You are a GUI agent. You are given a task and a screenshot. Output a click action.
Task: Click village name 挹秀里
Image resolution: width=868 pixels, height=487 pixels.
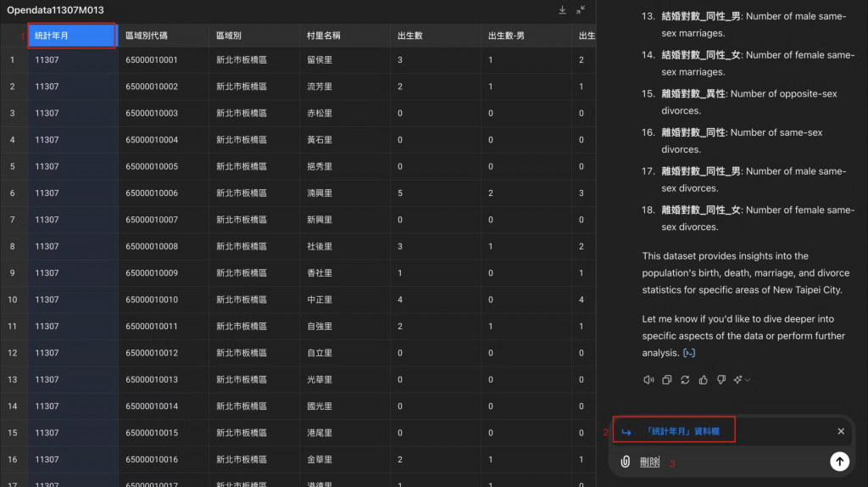coord(320,166)
